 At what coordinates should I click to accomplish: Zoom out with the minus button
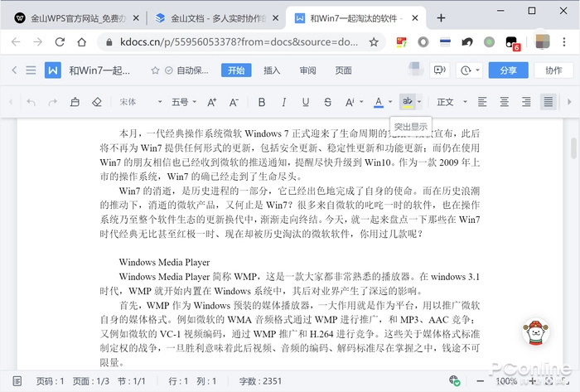point(480,381)
